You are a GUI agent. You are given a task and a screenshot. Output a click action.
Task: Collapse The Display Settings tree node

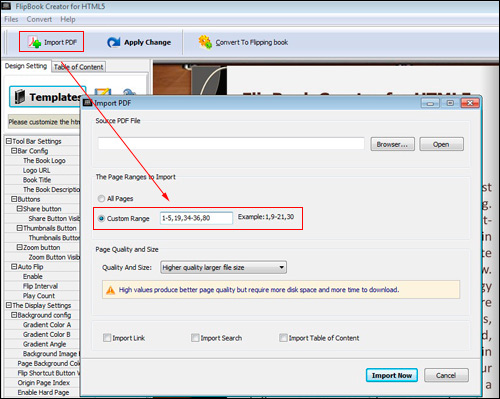[x=9, y=305]
